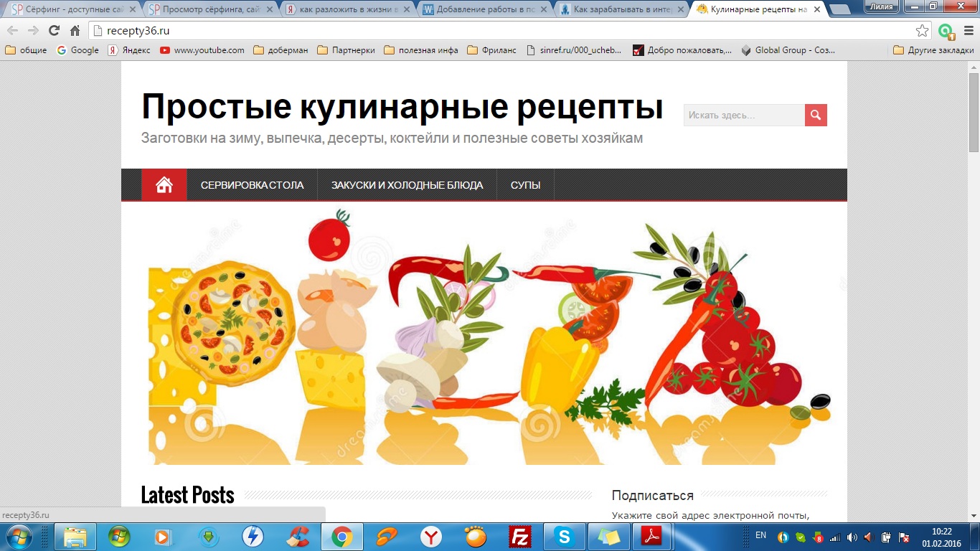Screen dimensions: 980x551
Task: Open the network signal bars tray icon
Action: [835, 537]
